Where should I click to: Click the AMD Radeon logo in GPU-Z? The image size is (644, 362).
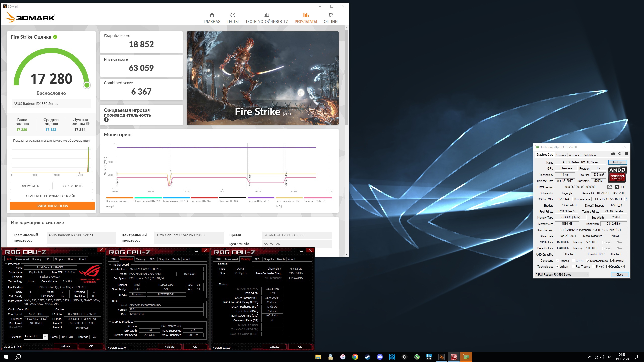click(617, 174)
